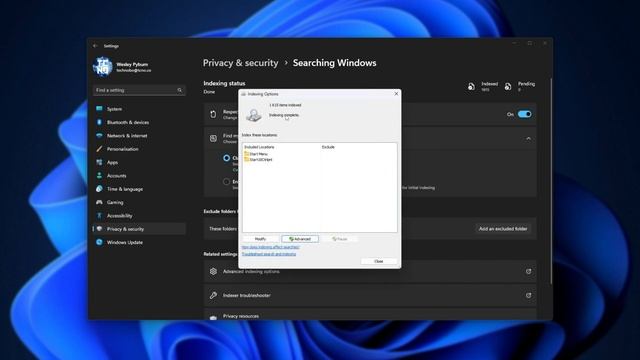Click Add an excluded folder button
Viewport: 640px width, 360px height.
click(x=503, y=229)
